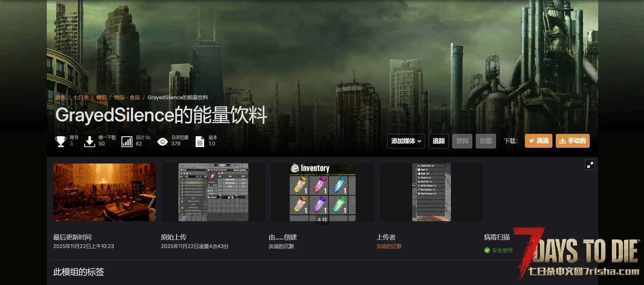Viewport: 644px width, 285px height.
Task: Expand the image gallery to fullscreen
Action: (x=590, y=165)
